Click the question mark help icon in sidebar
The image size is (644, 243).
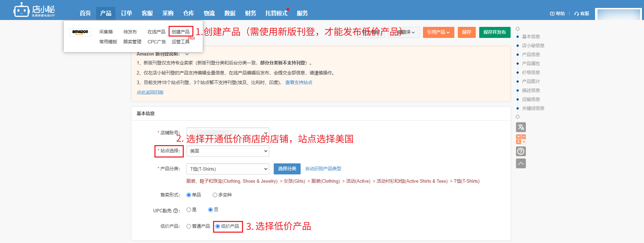tap(521, 151)
